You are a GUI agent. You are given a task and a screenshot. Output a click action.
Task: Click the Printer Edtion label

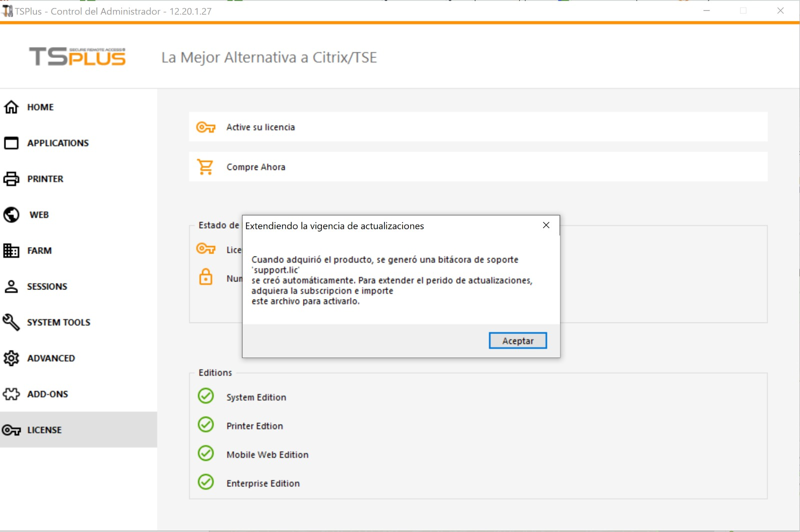pos(254,426)
